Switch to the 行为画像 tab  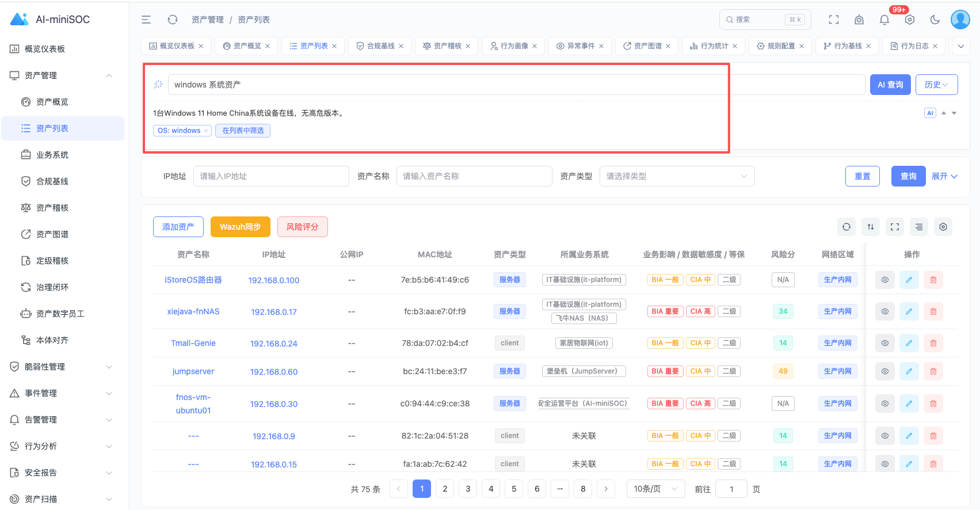coord(513,46)
